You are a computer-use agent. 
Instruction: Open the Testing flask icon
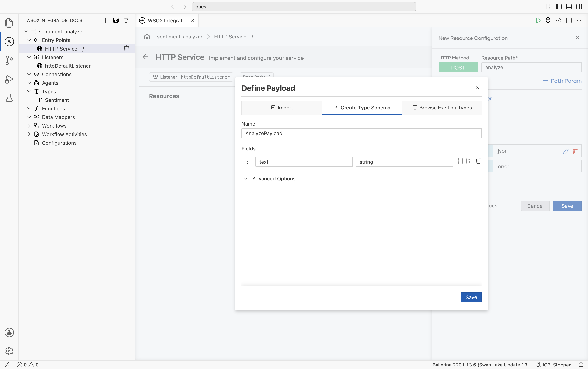pyautogui.click(x=9, y=98)
